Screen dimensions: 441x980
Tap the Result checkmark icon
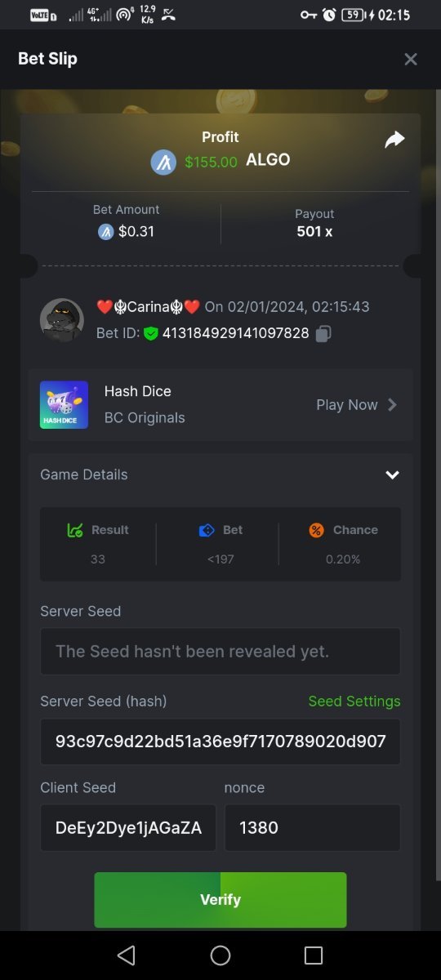click(x=75, y=530)
